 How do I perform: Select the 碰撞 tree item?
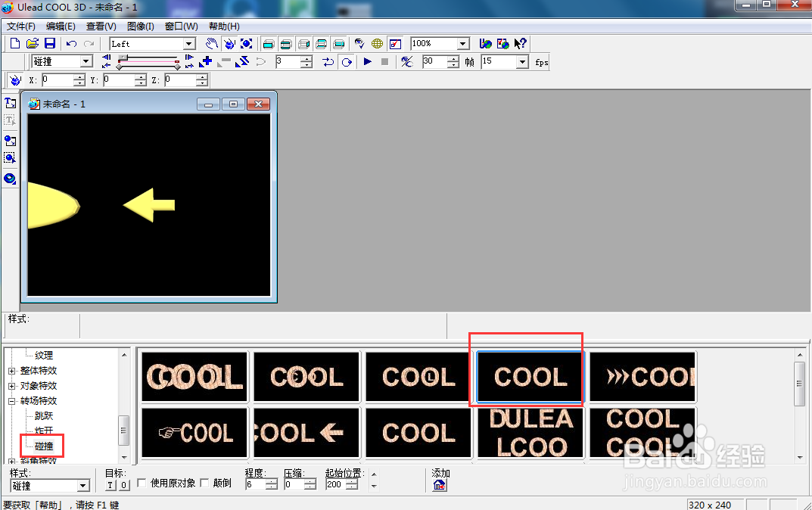(x=44, y=446)
